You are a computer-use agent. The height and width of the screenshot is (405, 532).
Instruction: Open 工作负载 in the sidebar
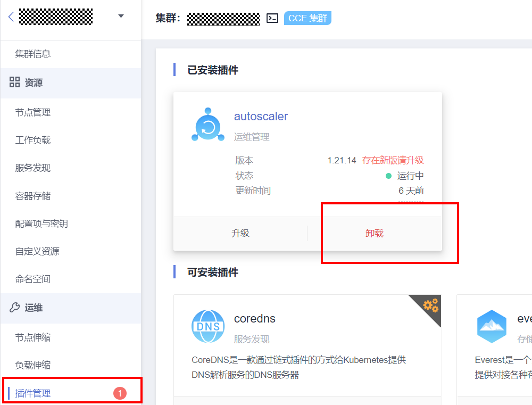click(33, 140)
